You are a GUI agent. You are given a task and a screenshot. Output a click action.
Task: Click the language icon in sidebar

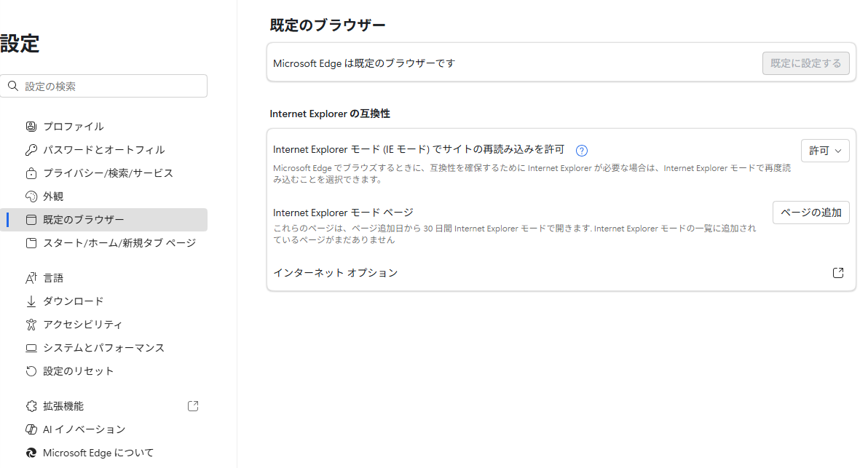pos(31,278)
